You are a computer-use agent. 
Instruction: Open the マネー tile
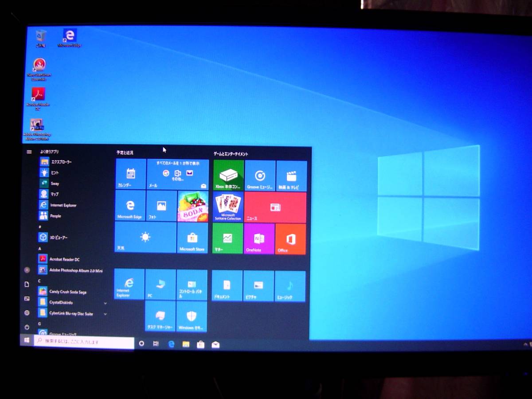click(228, 239)
